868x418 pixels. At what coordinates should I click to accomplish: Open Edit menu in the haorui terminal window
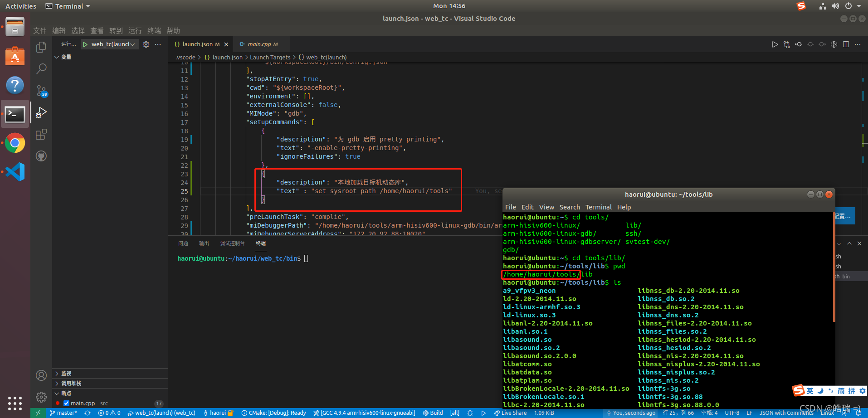pos(527,207)
